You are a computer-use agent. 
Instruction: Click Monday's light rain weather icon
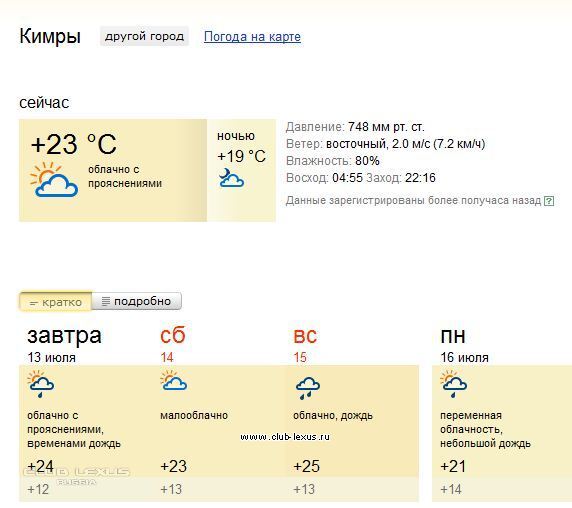tap(453, 384)
